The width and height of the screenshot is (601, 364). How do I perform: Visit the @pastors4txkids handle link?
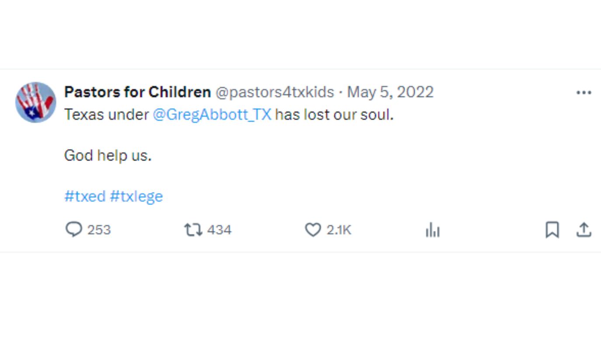(x=274, y=92)
